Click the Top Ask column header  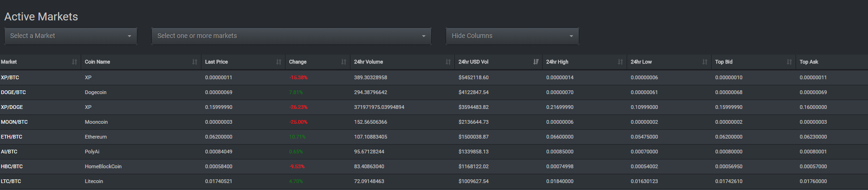click(809, 62)
